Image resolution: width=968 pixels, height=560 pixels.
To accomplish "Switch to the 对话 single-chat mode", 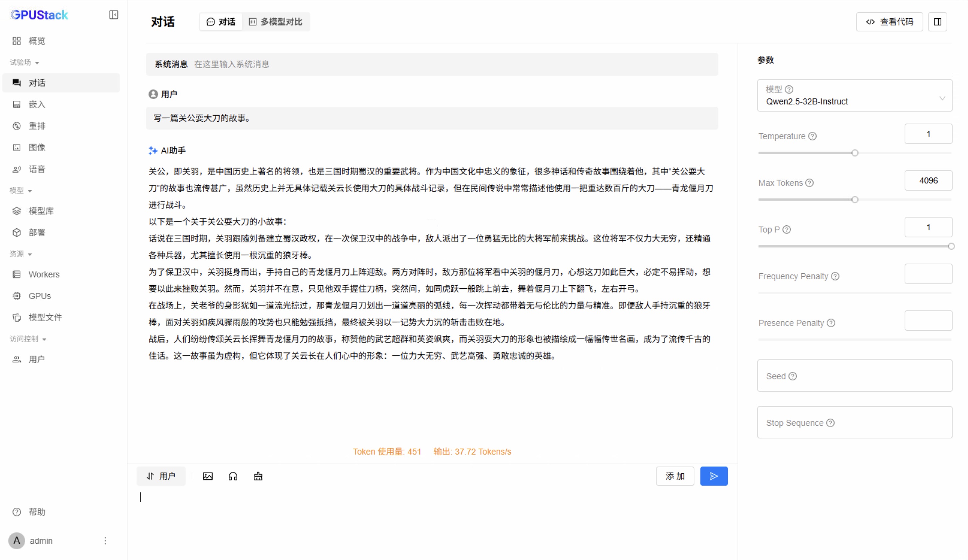I will (x=221, y=22).
